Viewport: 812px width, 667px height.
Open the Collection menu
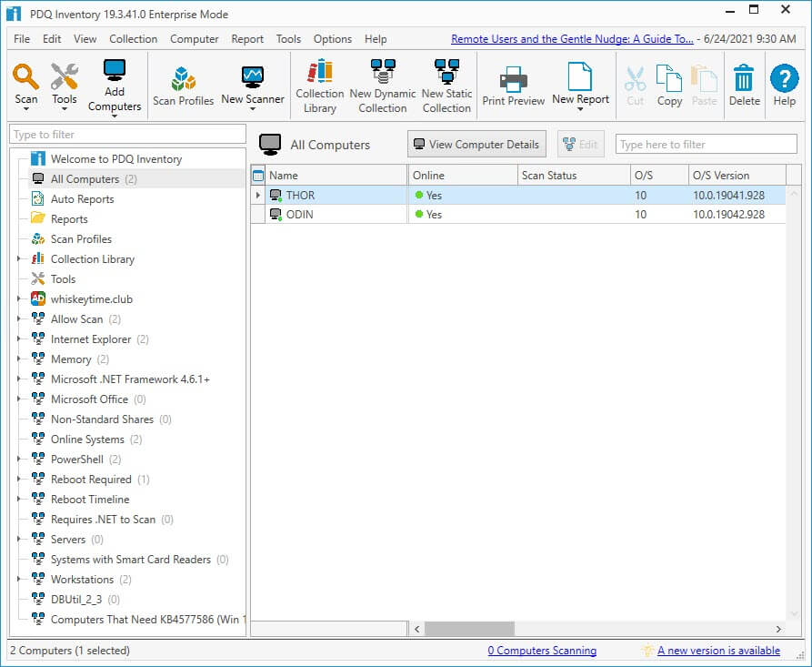coord(133,39)
